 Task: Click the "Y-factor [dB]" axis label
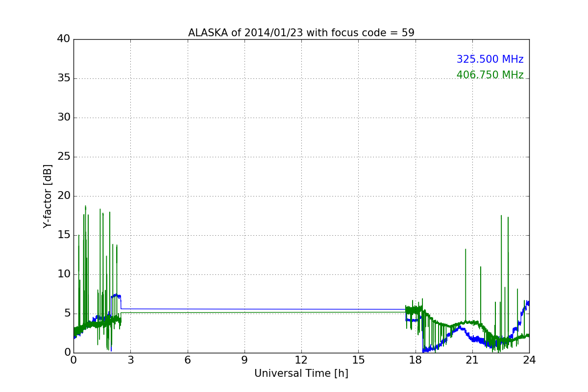[x=48, y=196]
